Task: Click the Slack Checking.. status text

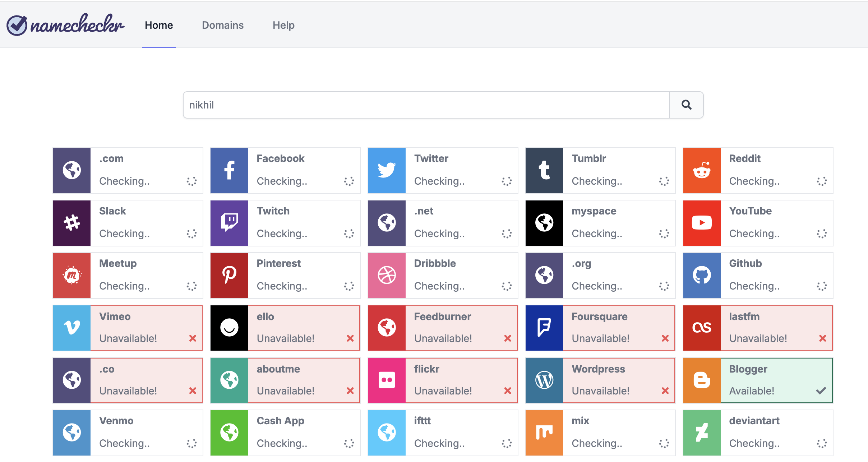Action: coord(124,234)
